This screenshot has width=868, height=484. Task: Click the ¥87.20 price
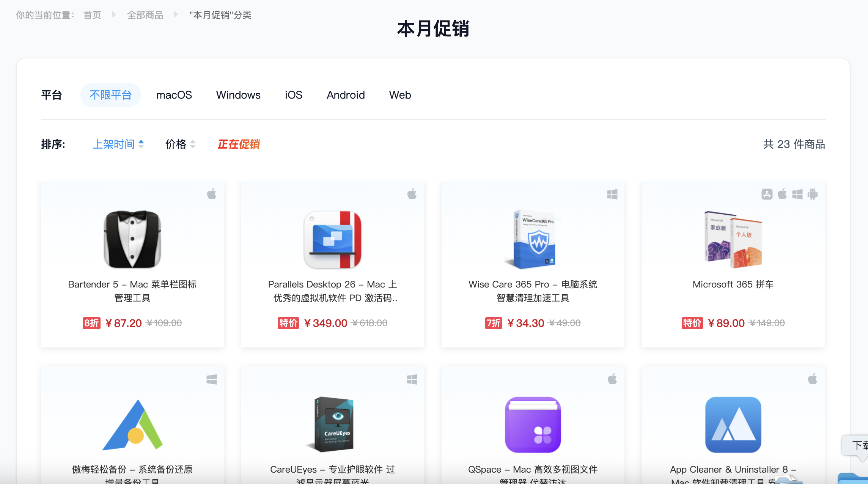(x=123, y=323)
